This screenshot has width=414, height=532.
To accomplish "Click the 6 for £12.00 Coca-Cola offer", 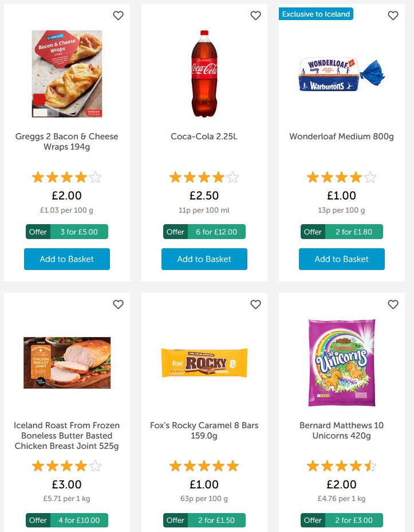I will tap(204, 232).
